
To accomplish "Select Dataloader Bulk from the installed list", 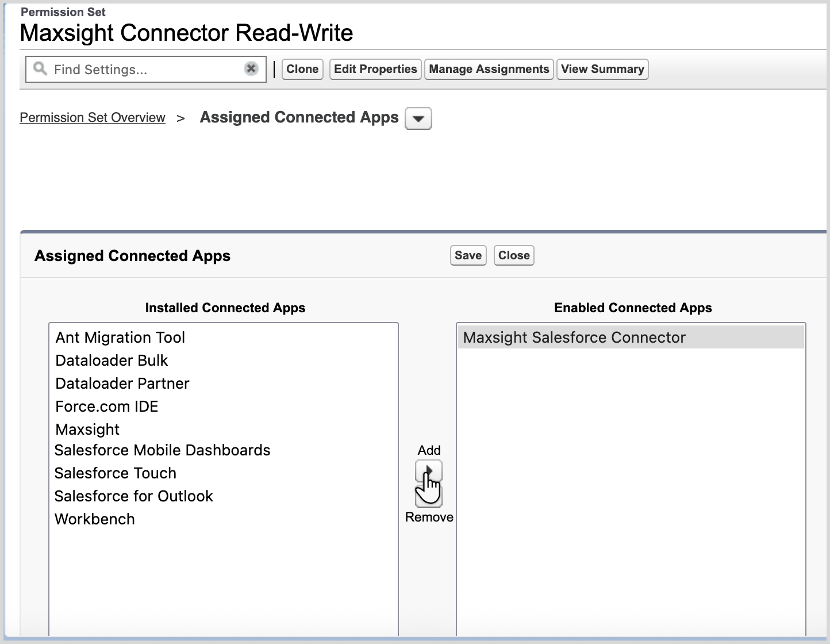I will 111,361.
